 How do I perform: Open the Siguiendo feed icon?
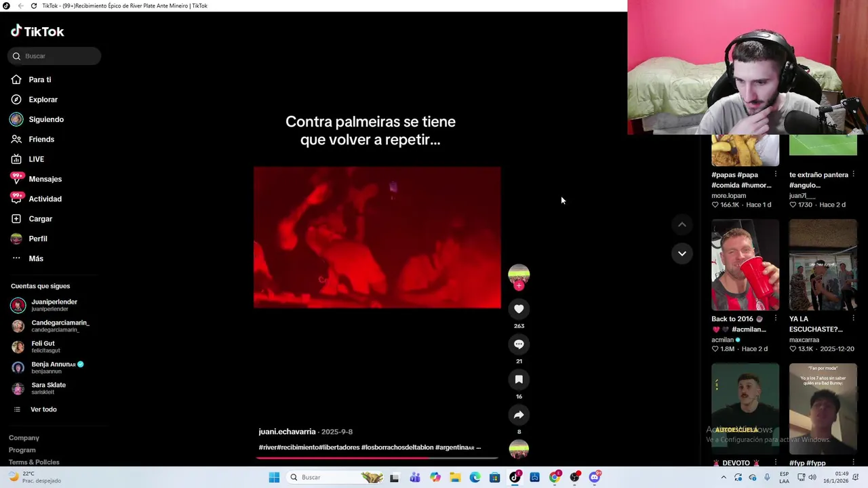pos(16,119)
